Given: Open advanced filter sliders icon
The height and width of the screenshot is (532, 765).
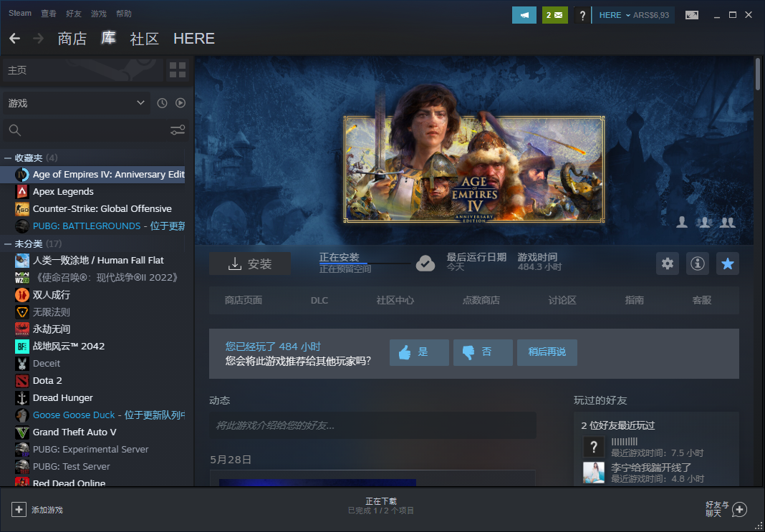Looking at the screenshot, I should [178, 130].
